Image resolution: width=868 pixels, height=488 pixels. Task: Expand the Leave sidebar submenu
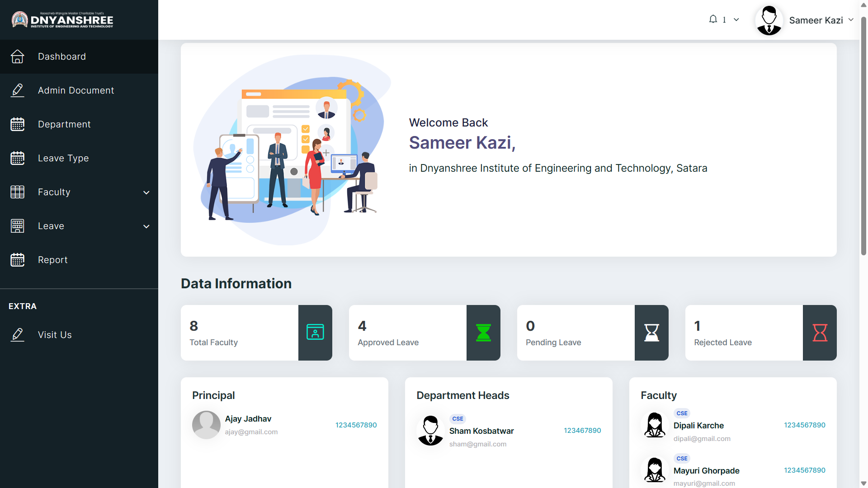[146, 226]
